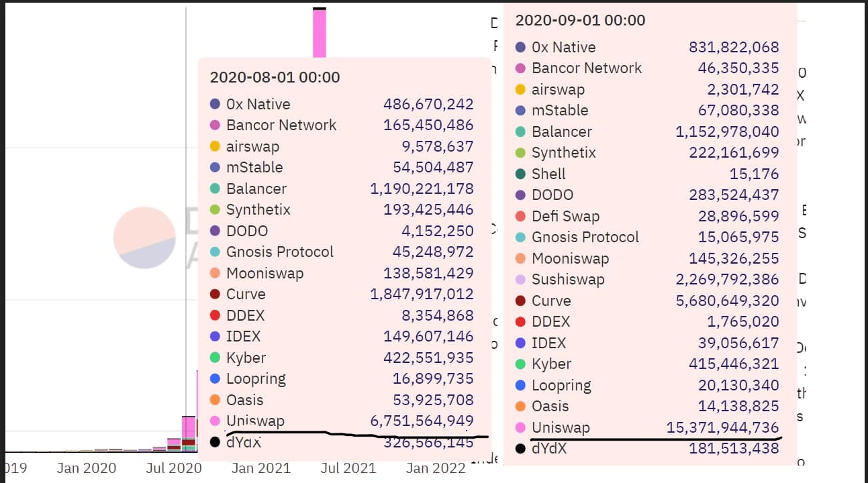The width and height of the screenshot is (868, 483).
Task: Click Gnosis Protocol value 15,065,975
Action: pyautogui.click(x=738, y=237)
